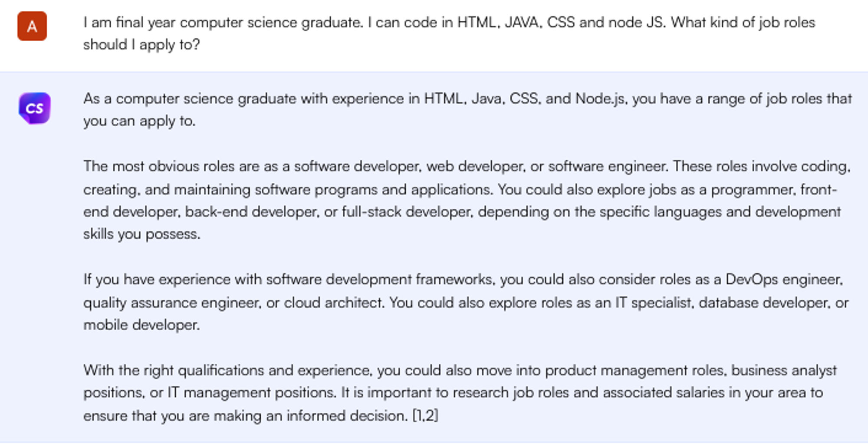
Task: Click "business analyst" in the final paragraph
Action: [784, 370]
